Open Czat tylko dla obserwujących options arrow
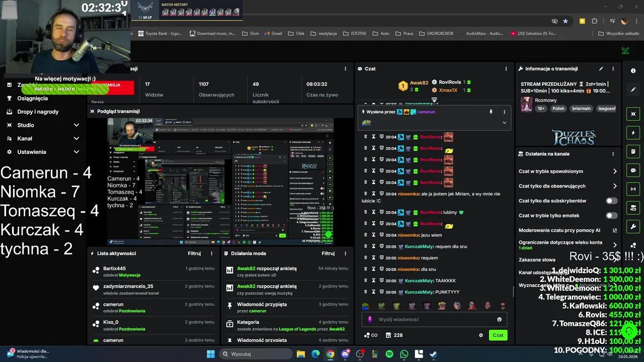Screen dimensions: 644x362 [615, 186]
